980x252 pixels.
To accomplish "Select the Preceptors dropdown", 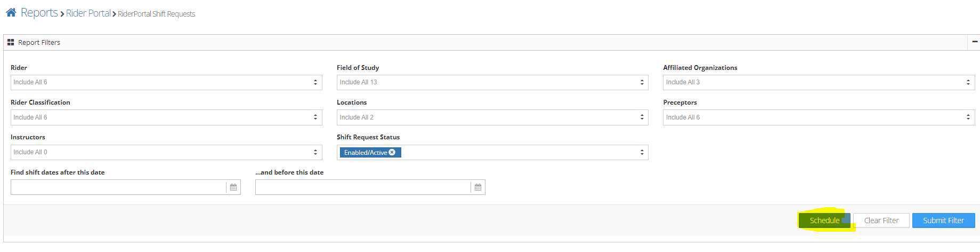I will click(818, 117).
